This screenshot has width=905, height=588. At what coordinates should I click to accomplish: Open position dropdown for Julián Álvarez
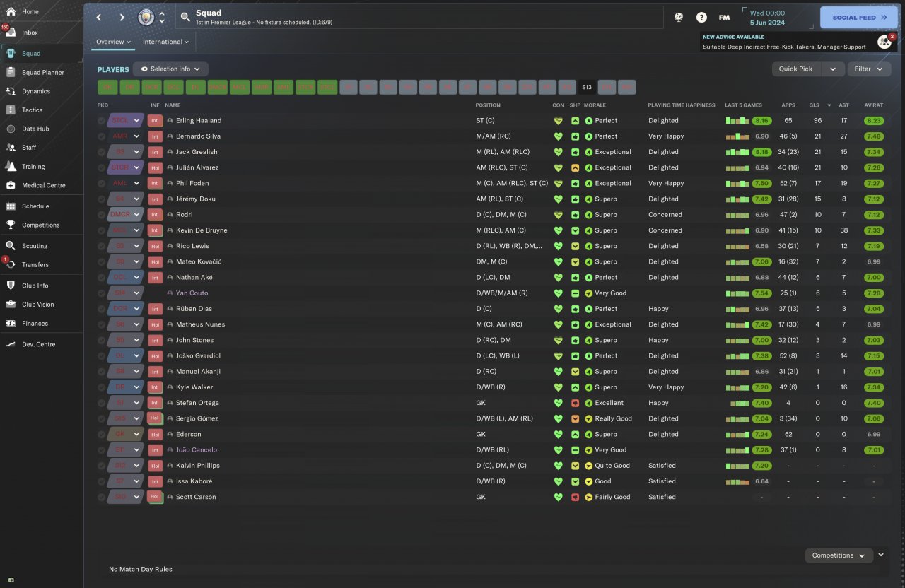[x=136, y=167]
